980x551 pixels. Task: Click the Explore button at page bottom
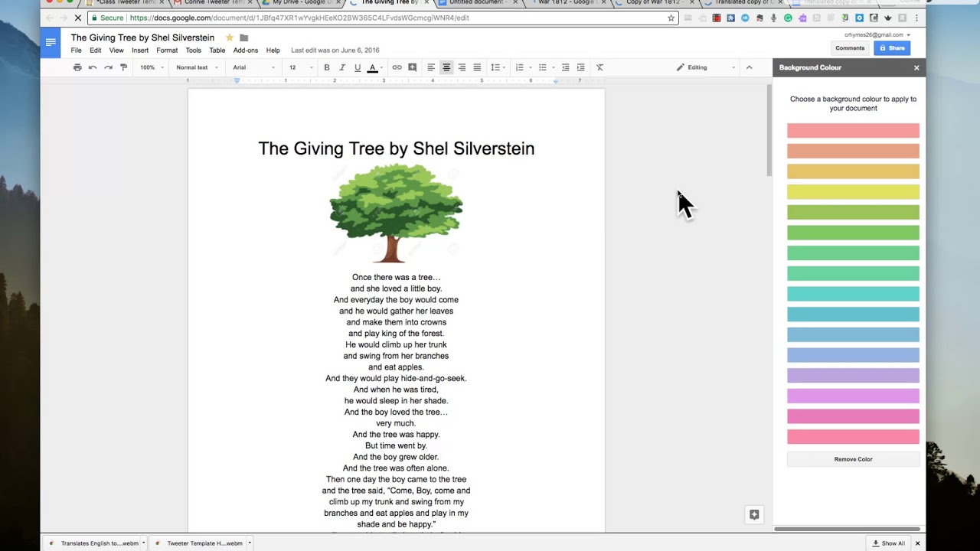point(754,515)
